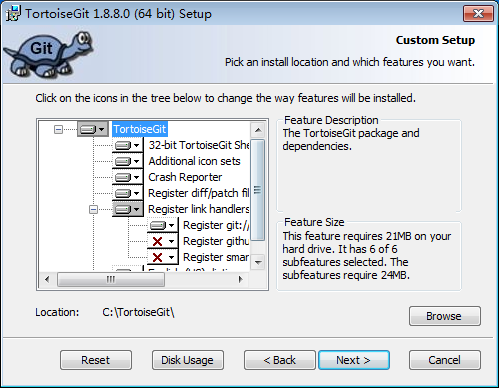
Task: Select Register diff/patch files tree item
Action: [199, 193]
